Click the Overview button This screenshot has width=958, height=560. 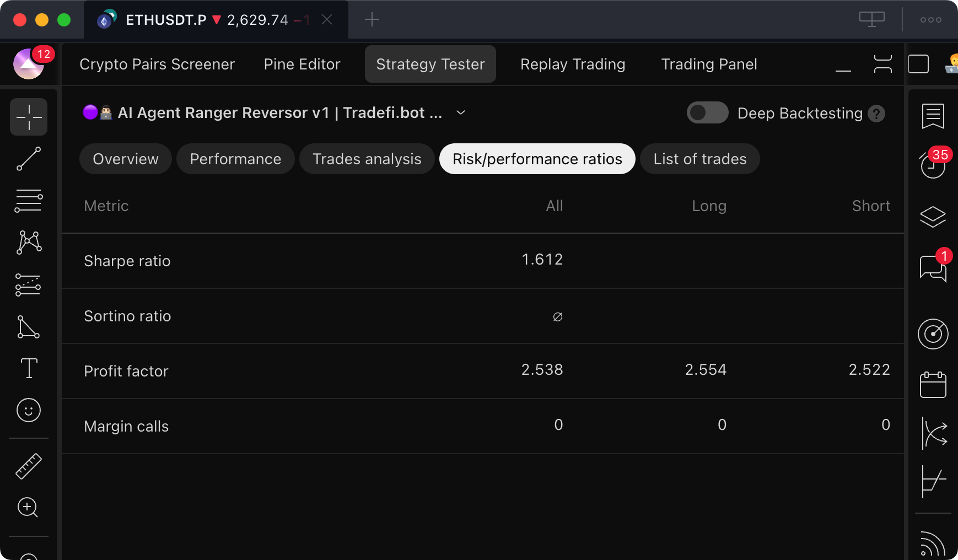click(x=126, y=159)
